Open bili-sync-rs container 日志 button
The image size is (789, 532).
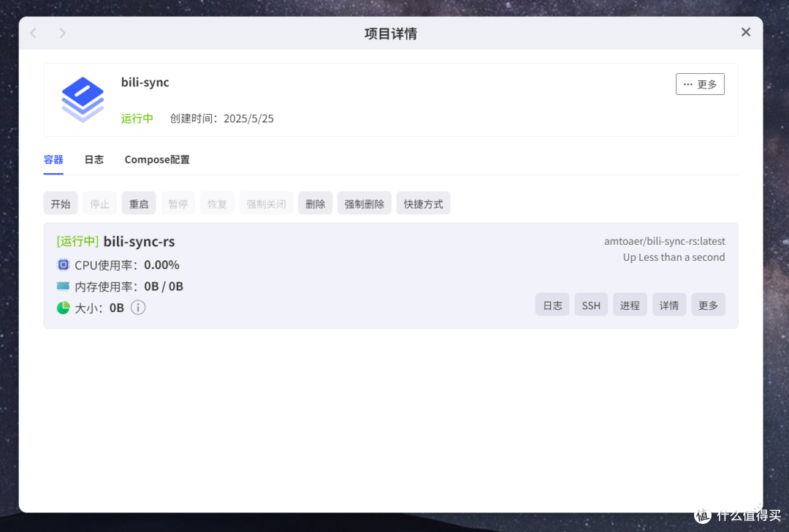pyautogui.click(x=552, y=305)
